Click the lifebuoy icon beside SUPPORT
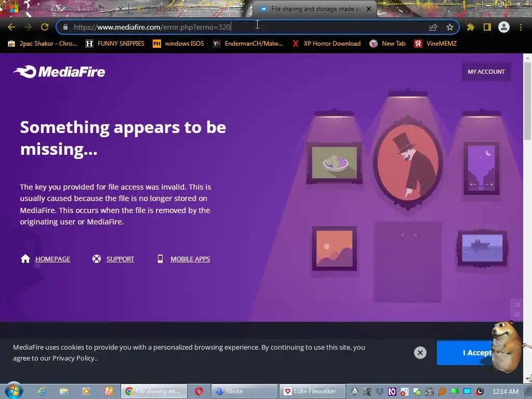This screenshot has height=399, width=532. pyautogui.click(x=97, y=259)
